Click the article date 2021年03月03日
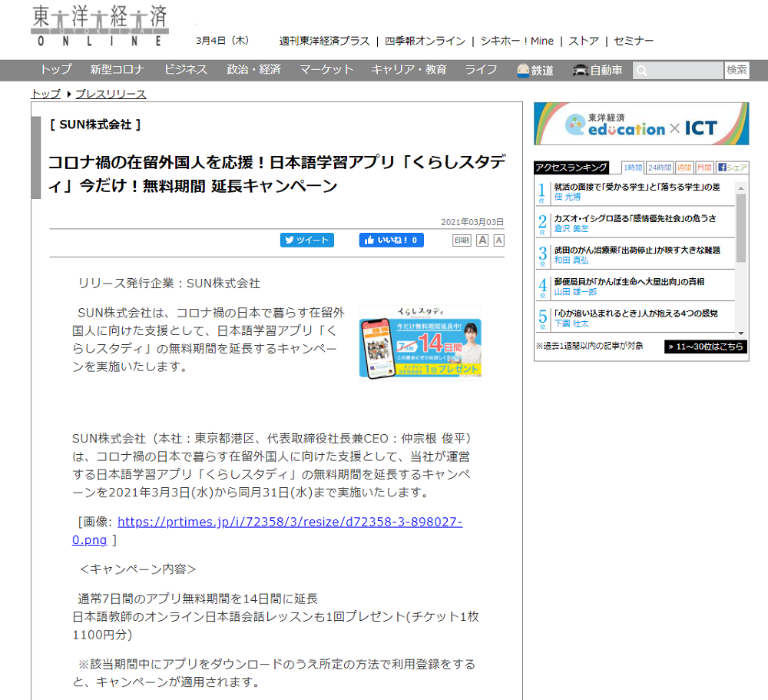This screenshot has width=768, height=700. click(x=472, y=223)
